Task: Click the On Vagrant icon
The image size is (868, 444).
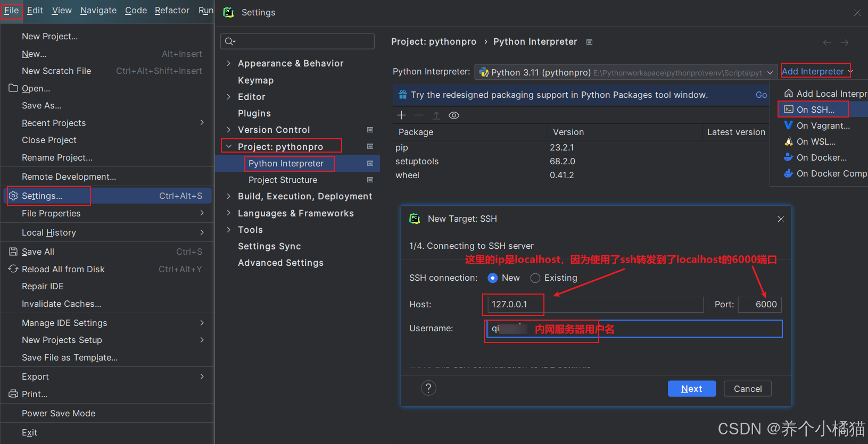Action: [x=789, y=125]
